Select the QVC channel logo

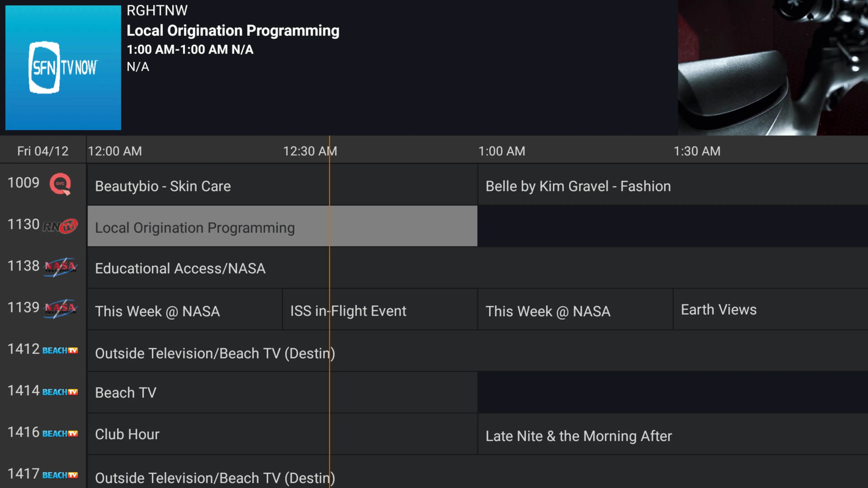pos(60,184)
